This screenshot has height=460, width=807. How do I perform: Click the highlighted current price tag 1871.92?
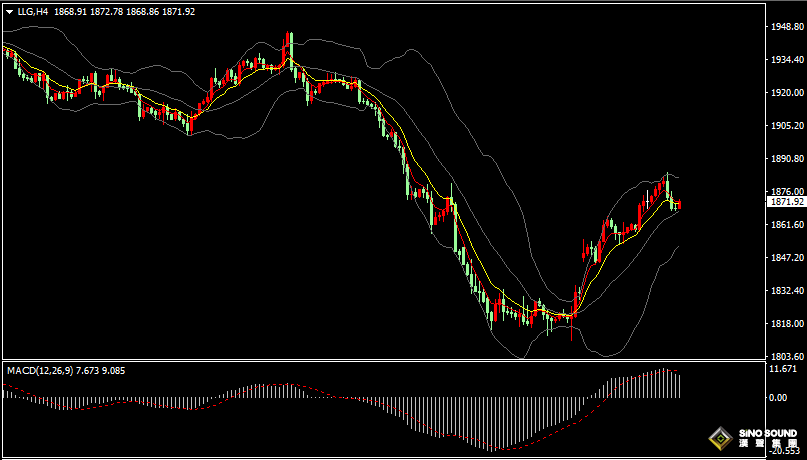[x=786, y=202]
